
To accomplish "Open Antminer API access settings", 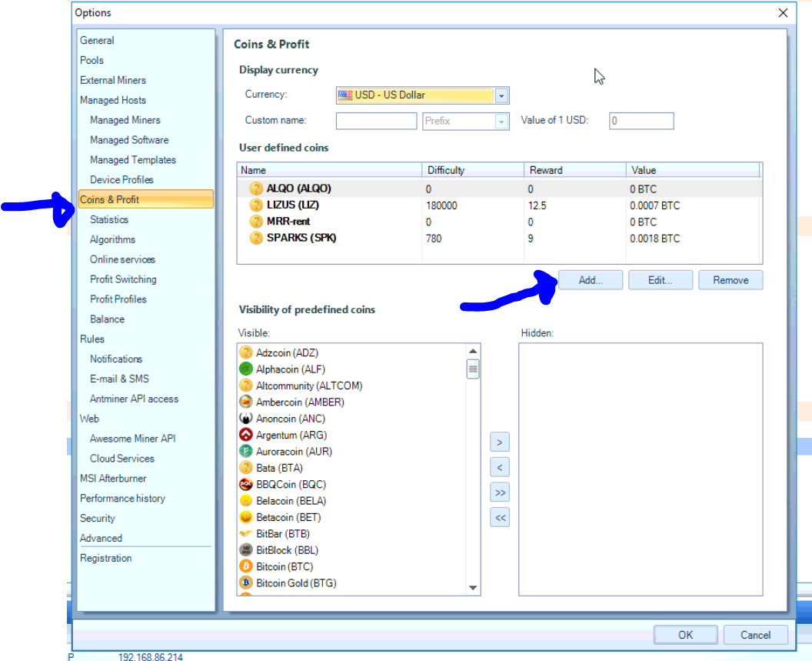I will coord(134,399).
